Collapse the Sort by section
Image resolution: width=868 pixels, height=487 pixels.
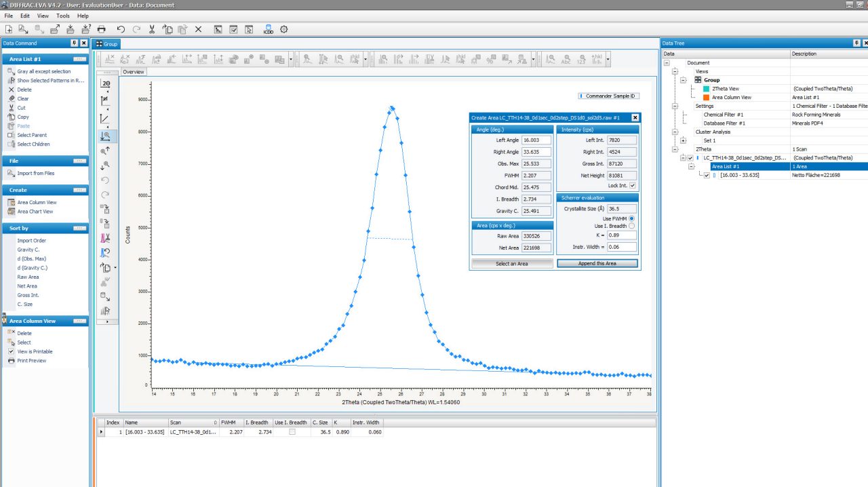(x=79, y=229)
